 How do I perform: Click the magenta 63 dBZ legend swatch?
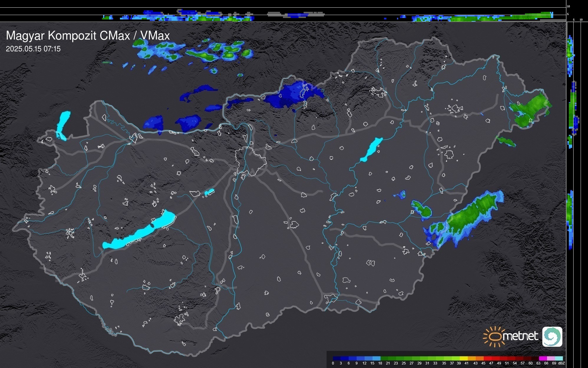pyautogui.click(x=543, y=359)
